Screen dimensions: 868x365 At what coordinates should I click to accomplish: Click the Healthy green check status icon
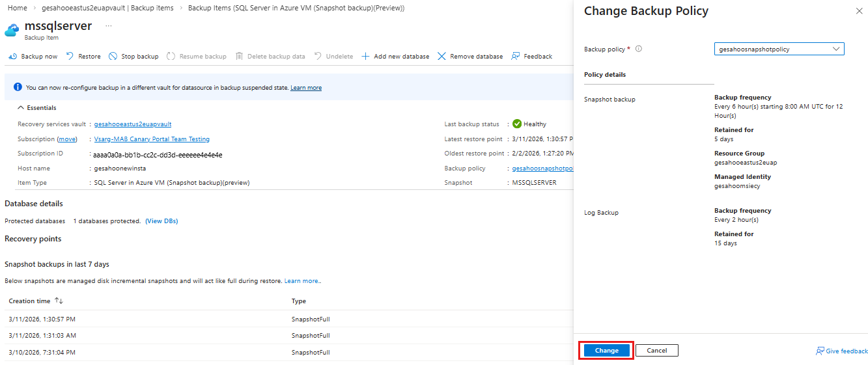517,124
